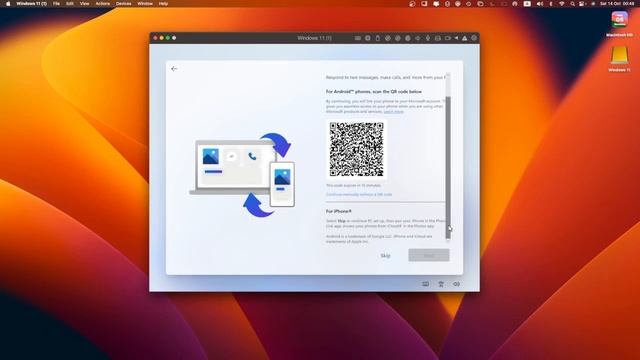The image size is (640, 360).
Task: Continue manually without a QR code
Action: 359,195
